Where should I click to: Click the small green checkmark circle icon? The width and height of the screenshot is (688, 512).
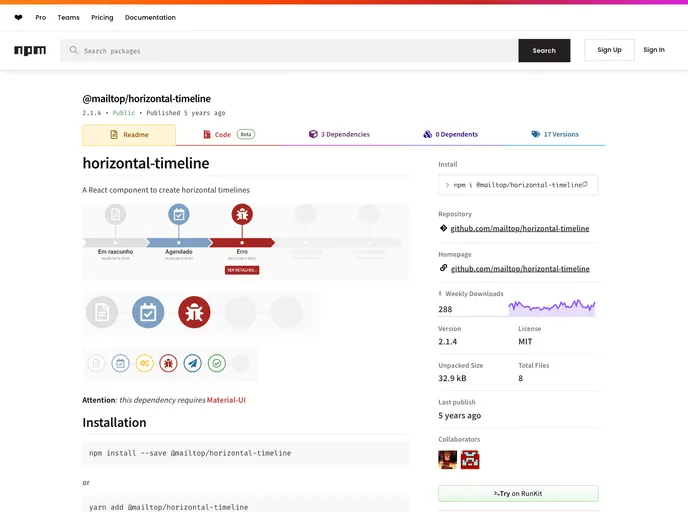217,363
